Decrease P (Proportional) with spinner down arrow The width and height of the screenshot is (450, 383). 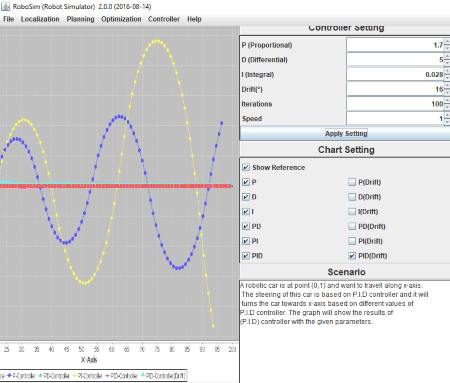[447, 48]
